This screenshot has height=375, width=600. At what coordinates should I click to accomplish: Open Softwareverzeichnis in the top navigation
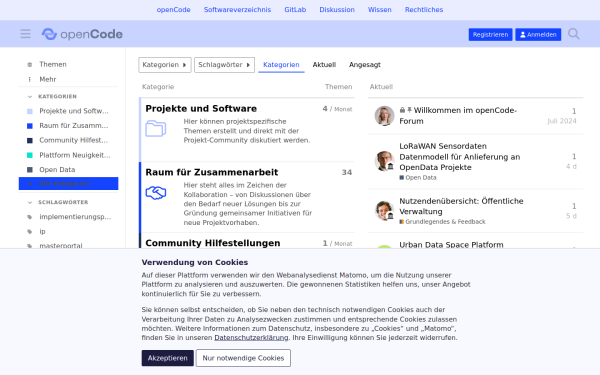tap(237, 10)
